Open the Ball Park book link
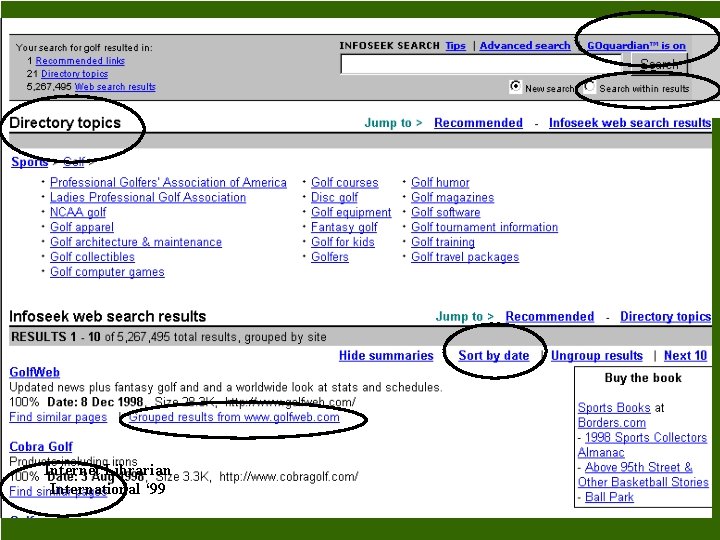This screenshot has height=540, width=720. [x=609, y=497]
